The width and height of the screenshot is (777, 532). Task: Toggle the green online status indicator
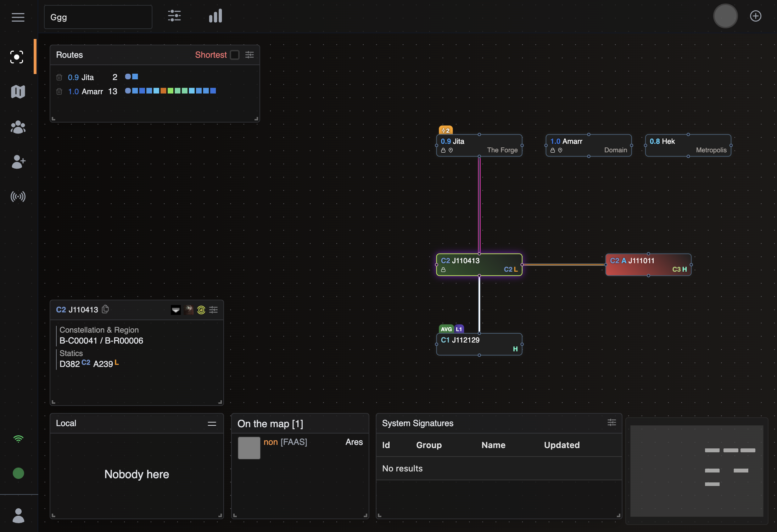coord(18,473)
